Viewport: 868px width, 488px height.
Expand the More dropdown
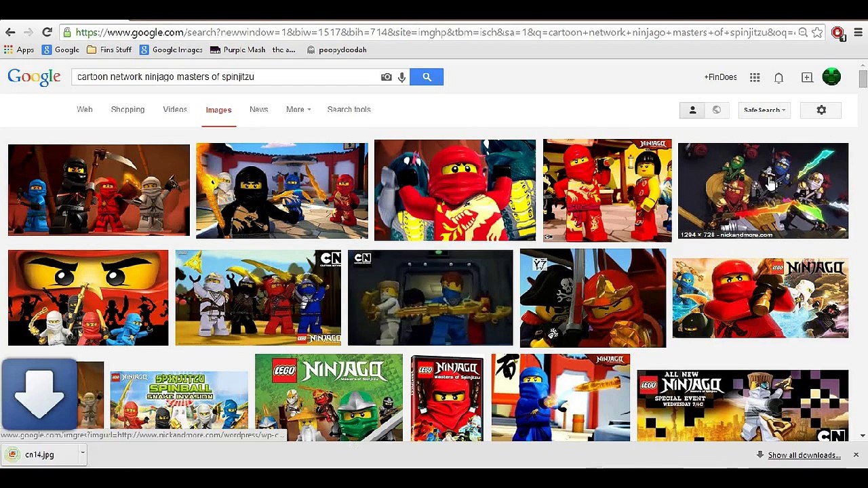[x=298, y=109]
